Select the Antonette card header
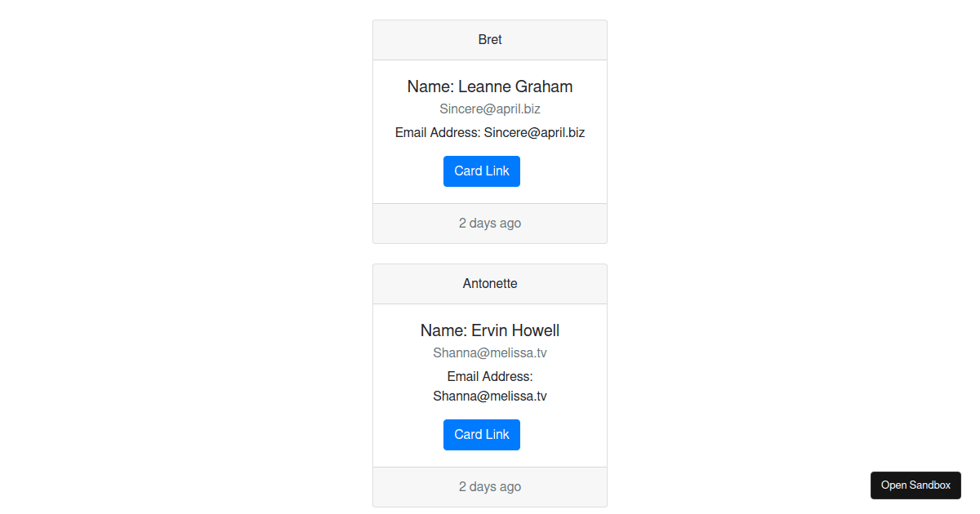The width and height of the screenshot is (980, 514). point(490,284)
